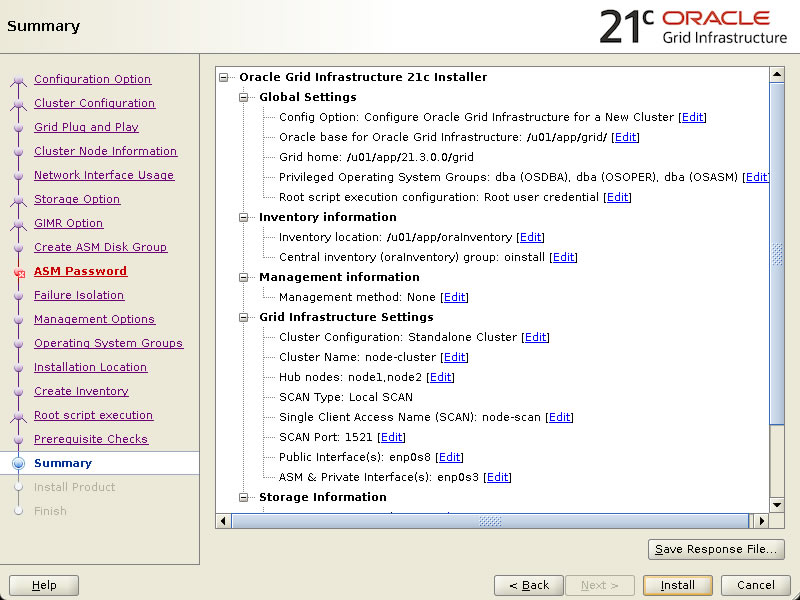Go to the Failure Isolation step
The width and height of the screenshot is (800, 600).
pyautogui.click(x=79, y=295)
